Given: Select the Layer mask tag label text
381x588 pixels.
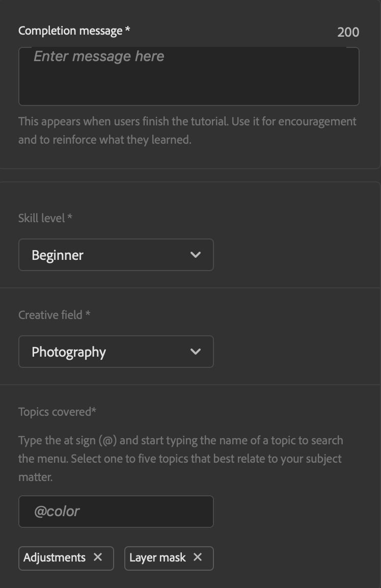Looking at the screenshot, I should 157,557.
